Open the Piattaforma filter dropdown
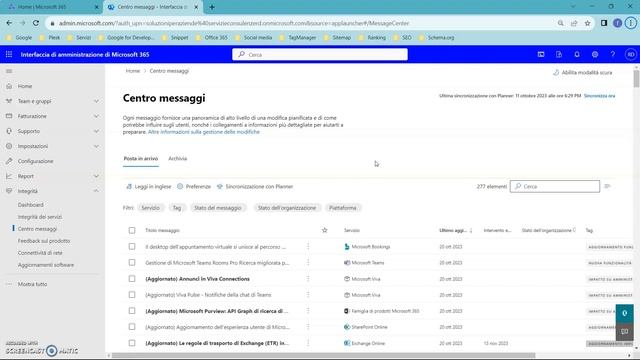Screen dimensions: 640x360 (342, 208)
